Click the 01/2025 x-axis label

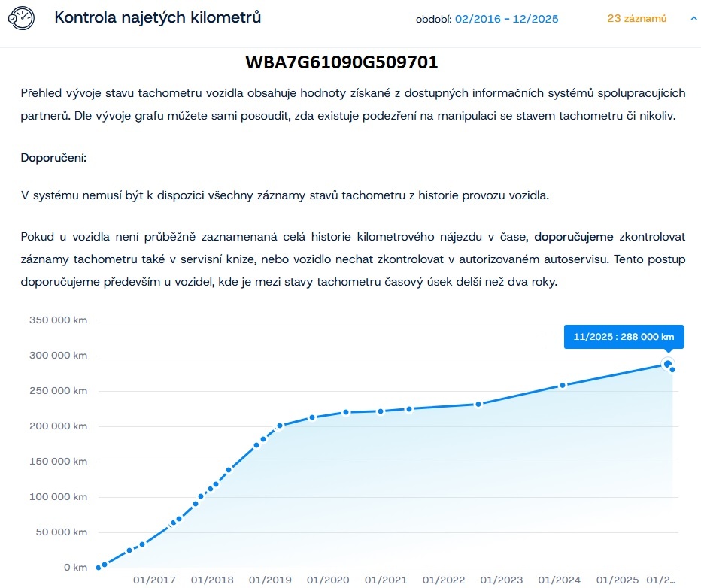click(x=617, y=580)
